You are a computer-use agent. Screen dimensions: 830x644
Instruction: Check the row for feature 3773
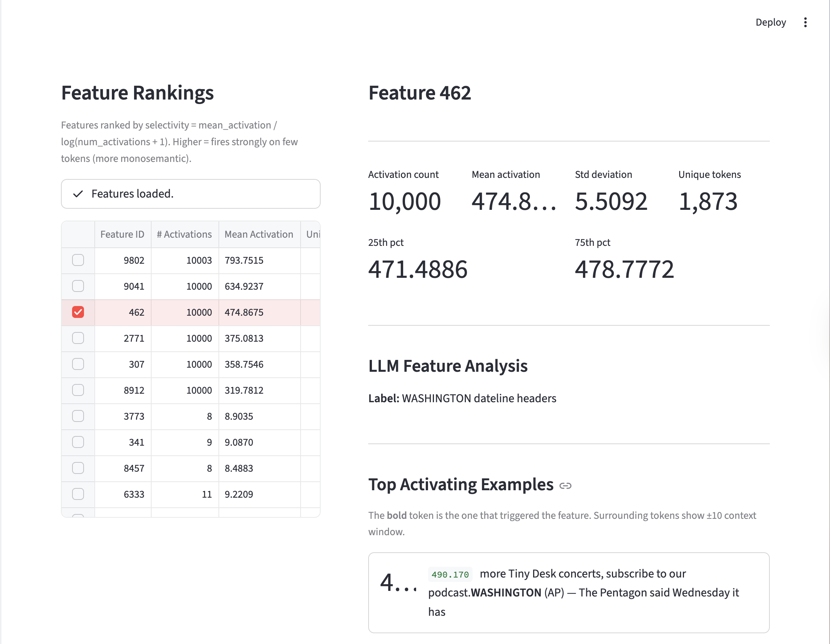[78, 416]
